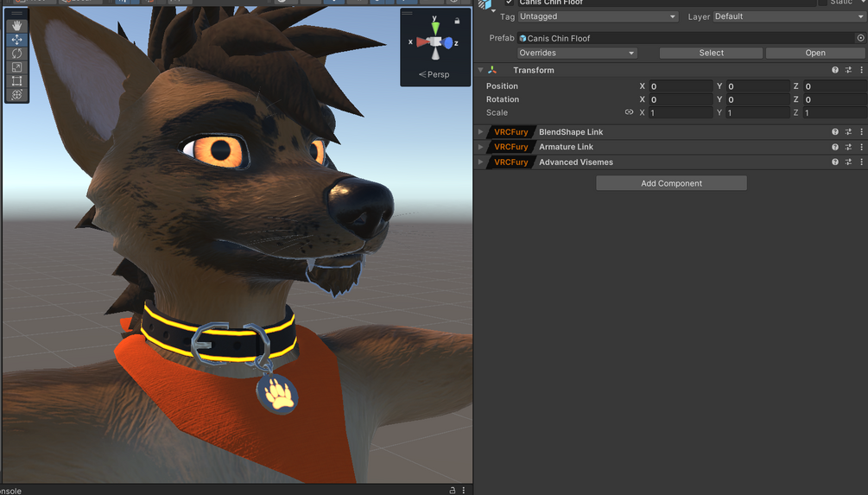Click the Canis Chin Floof object name field

tap(667, 3)
